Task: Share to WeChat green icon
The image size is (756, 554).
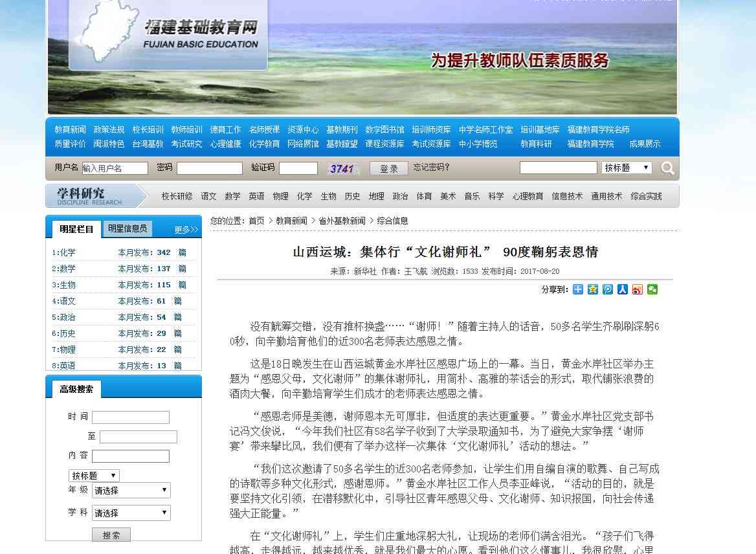Action: [652, 289]
